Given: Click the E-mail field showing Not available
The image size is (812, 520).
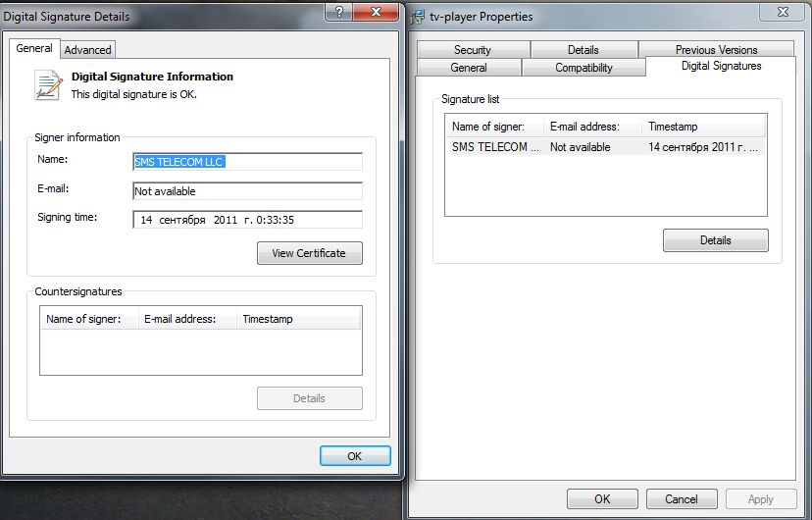Looking at the screenshot, I should click(x=247, y=191).
